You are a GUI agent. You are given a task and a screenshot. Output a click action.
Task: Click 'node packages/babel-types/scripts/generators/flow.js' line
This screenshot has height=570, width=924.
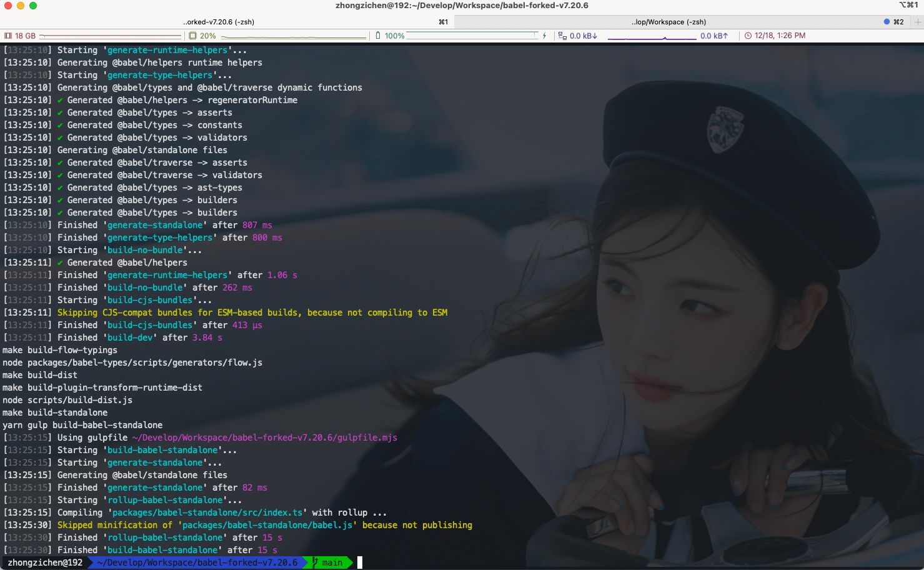point(132,362)
